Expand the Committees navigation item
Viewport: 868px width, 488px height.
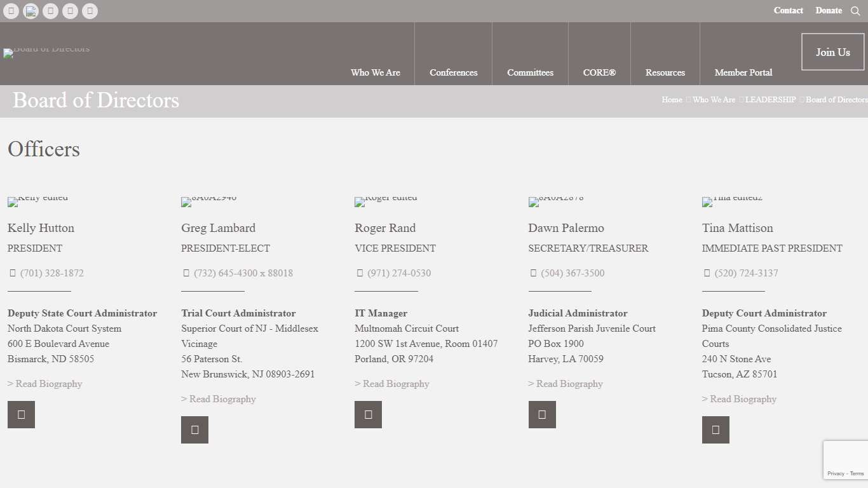pyautogui.click(x=530, y=72)
